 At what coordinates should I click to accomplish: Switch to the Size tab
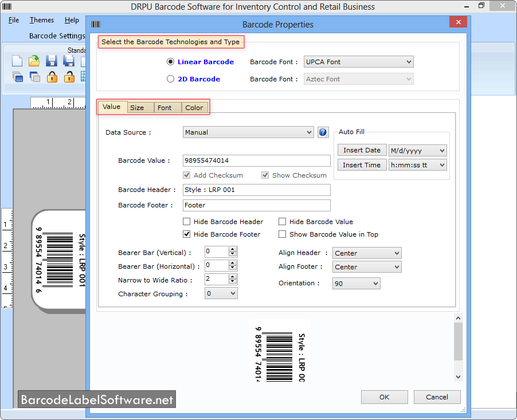[140, 108]
